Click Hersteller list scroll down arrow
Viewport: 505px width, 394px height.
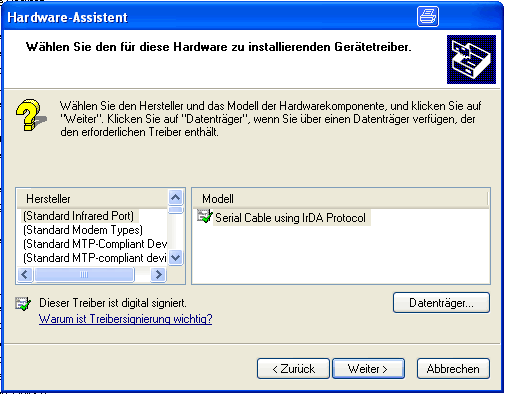pos(176,258)
